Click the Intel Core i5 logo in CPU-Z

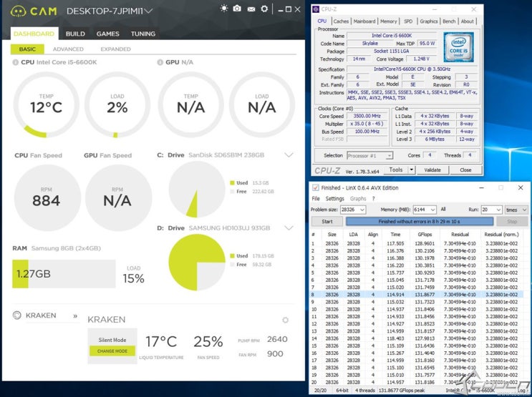point(458,47)
